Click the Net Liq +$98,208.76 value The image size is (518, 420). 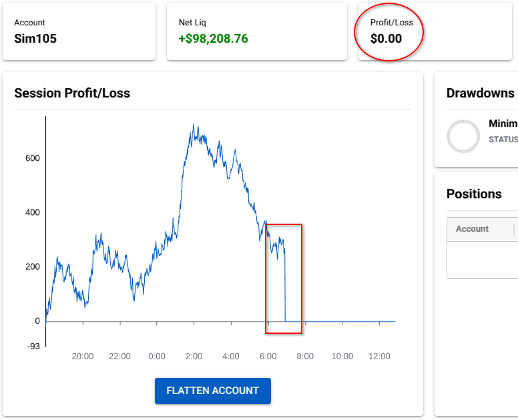213,39
